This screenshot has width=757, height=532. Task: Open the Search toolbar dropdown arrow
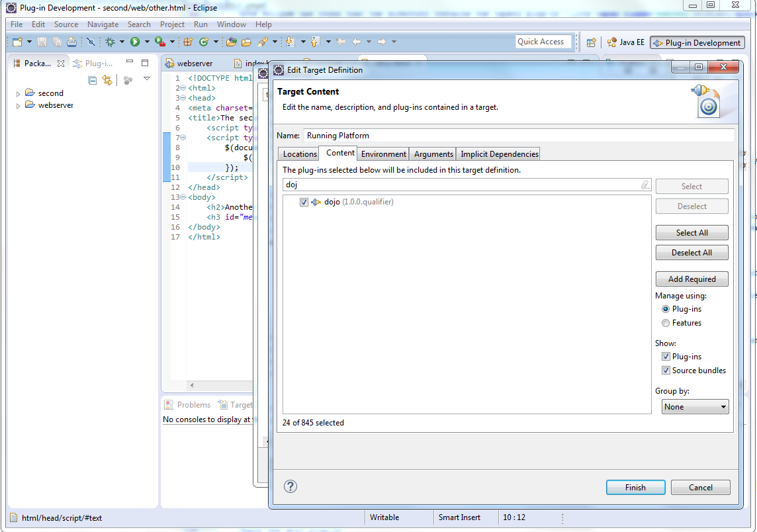point(275,42)
